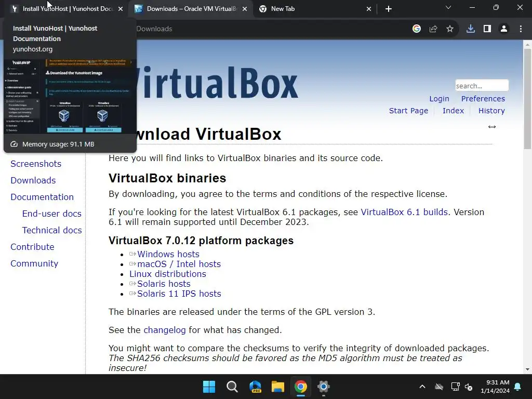
Task: Click the Google icon in address bar
Action: click(x=417, y=29)
